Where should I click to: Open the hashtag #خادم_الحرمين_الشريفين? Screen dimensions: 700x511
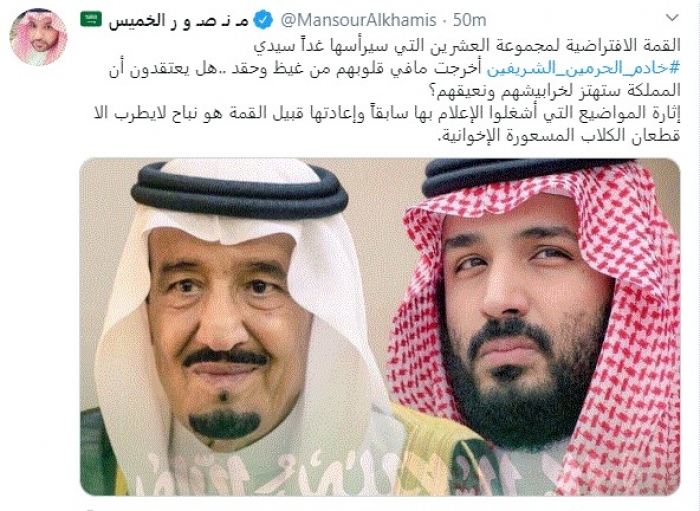[583, 68]
